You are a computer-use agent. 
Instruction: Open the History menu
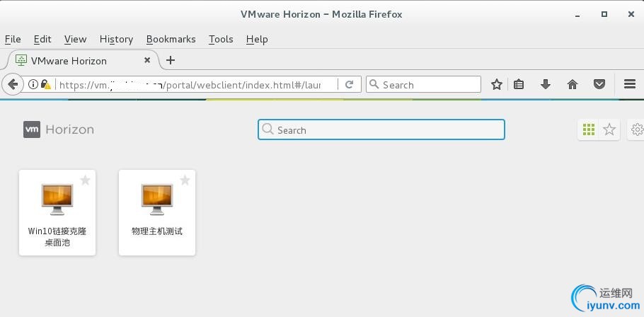[116, 39]
